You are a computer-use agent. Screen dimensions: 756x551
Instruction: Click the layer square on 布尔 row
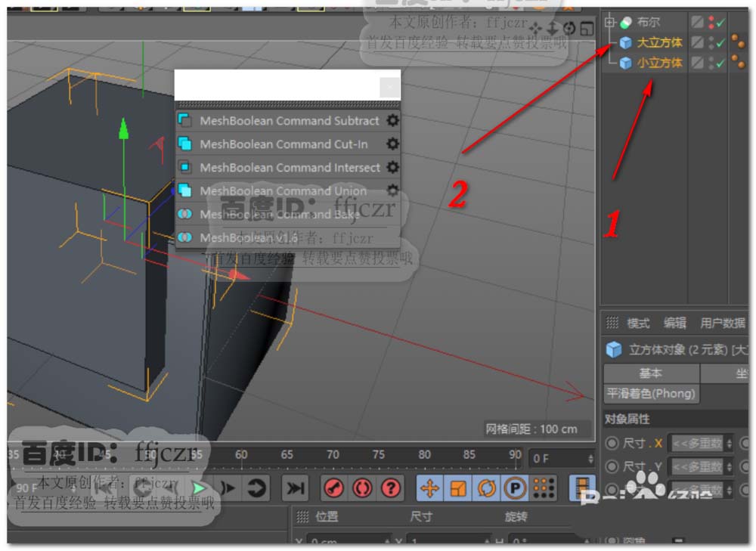[x=697, y=22]
